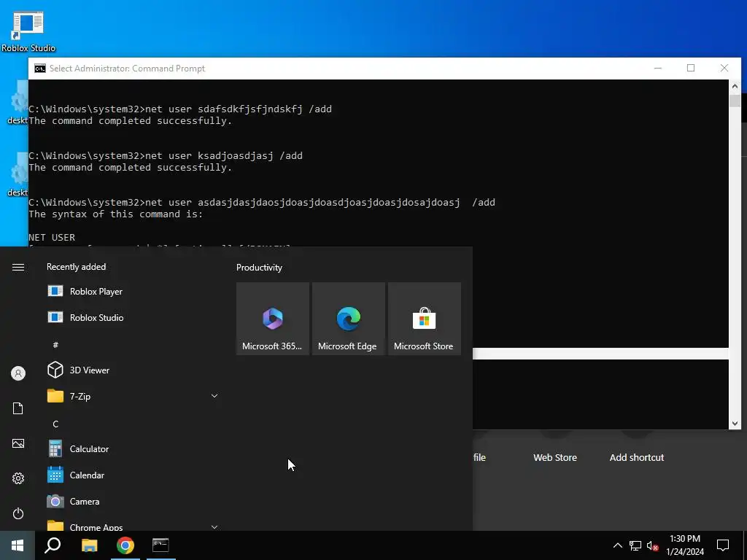Open the 7-Zip folder in Start menu
This screenshot has height=560, width=747.
click(133, 396)
